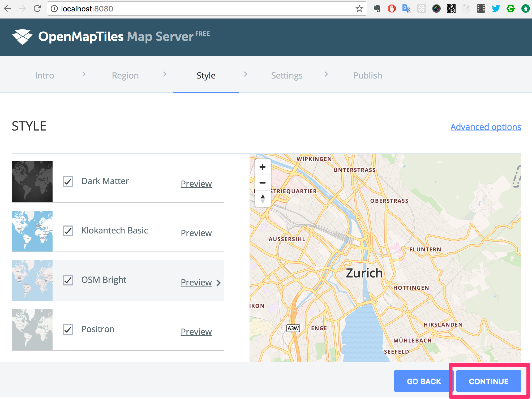Image resolution: width=532 pixels, height=399 pixels.
Task: Click the chevron between Intro and Region
Action: coord(84,74)
